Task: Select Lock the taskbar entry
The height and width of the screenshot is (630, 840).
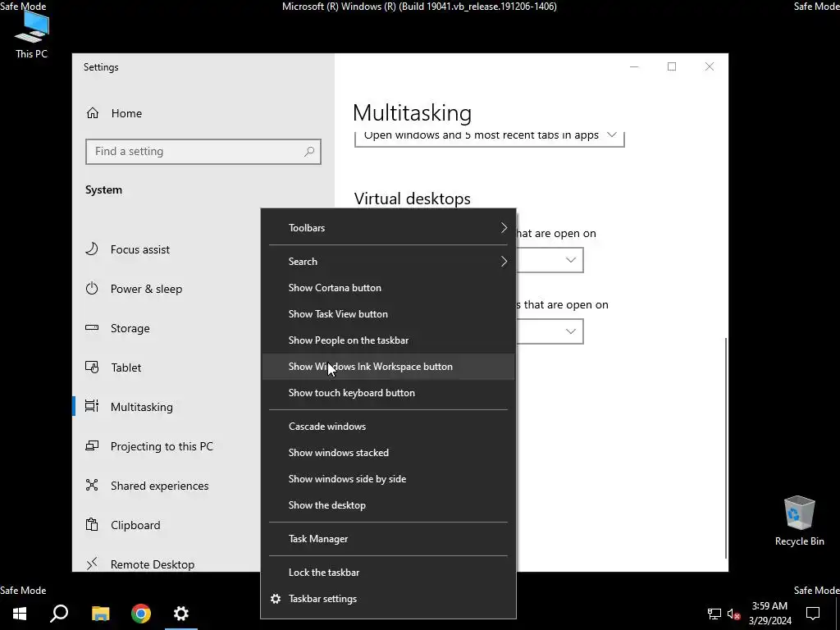Action: point(388,572)
